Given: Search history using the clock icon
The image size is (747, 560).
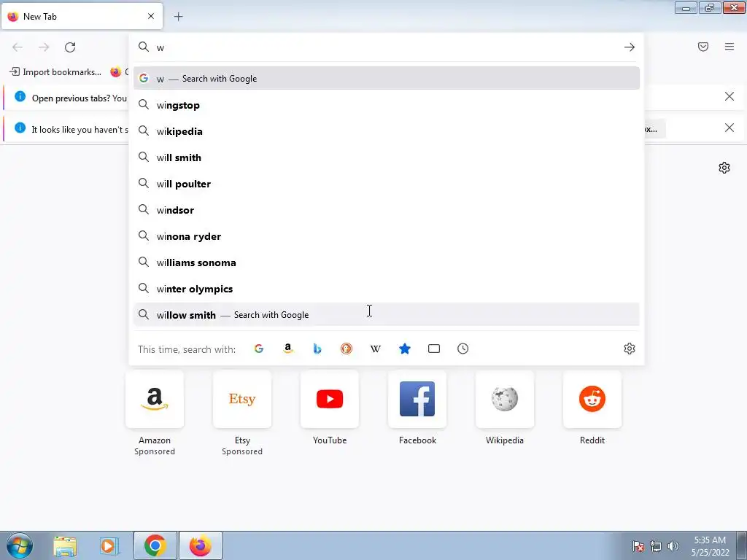Looking at the screenshot, I should pyautogui.click(x=463, y=349).
